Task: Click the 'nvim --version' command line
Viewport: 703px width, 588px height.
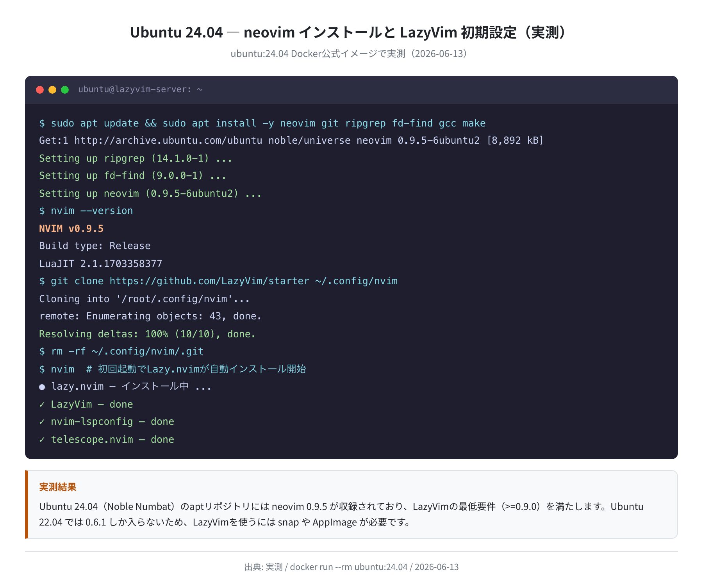Action: coord(86,211)
